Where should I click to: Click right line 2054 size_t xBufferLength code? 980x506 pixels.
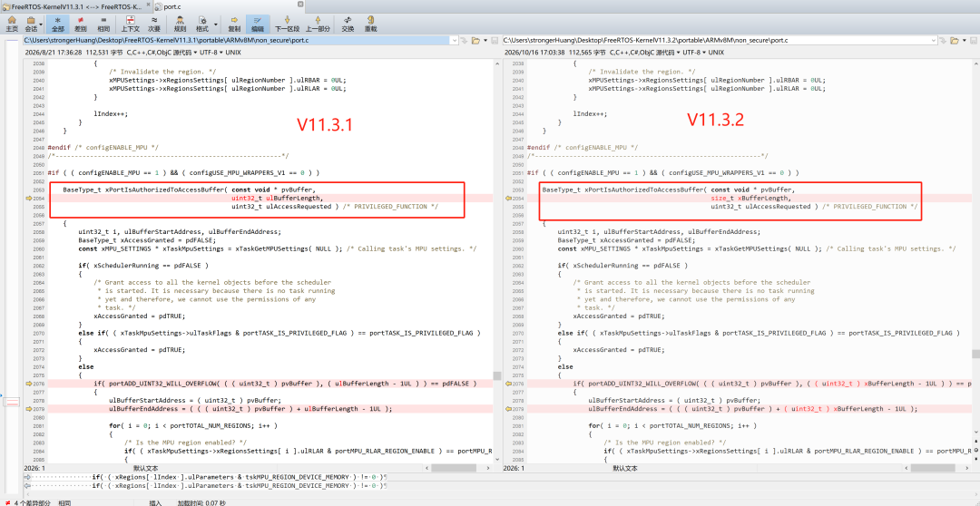coord(752,198)
